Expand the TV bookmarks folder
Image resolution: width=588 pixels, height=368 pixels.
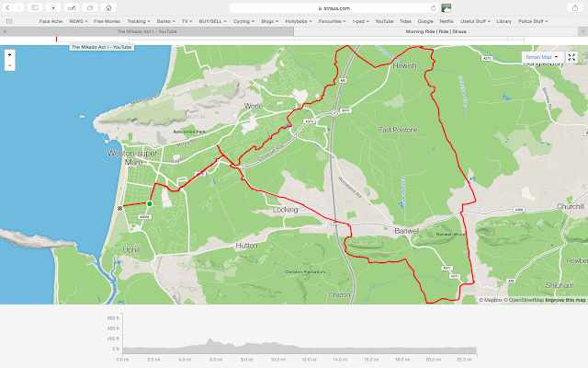tap(187, 21)
